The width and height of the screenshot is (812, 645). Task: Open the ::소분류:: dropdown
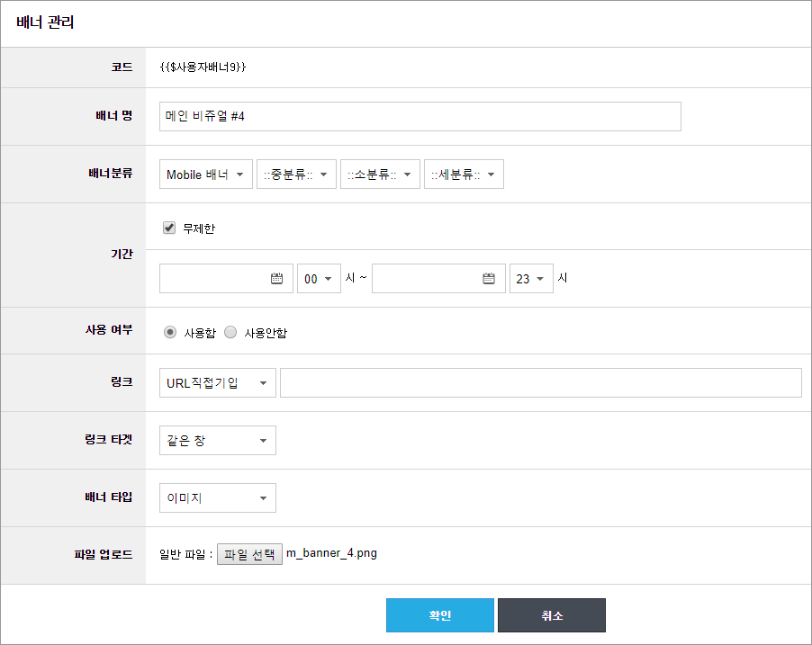click(380, 174)
